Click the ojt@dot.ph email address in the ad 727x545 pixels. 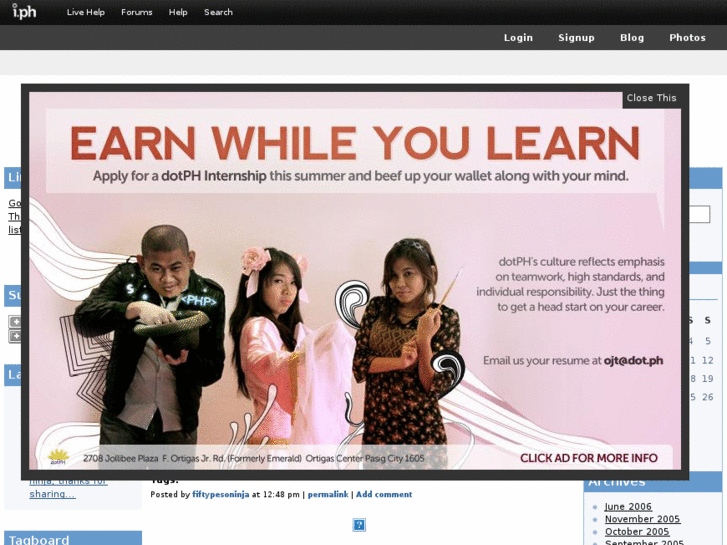(x=633, y=361)
